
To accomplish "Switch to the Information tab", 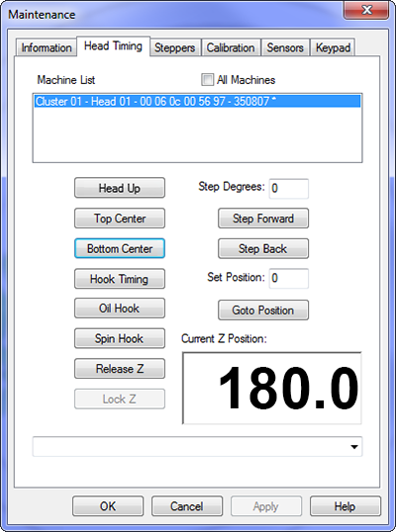I will click(47, 47).
